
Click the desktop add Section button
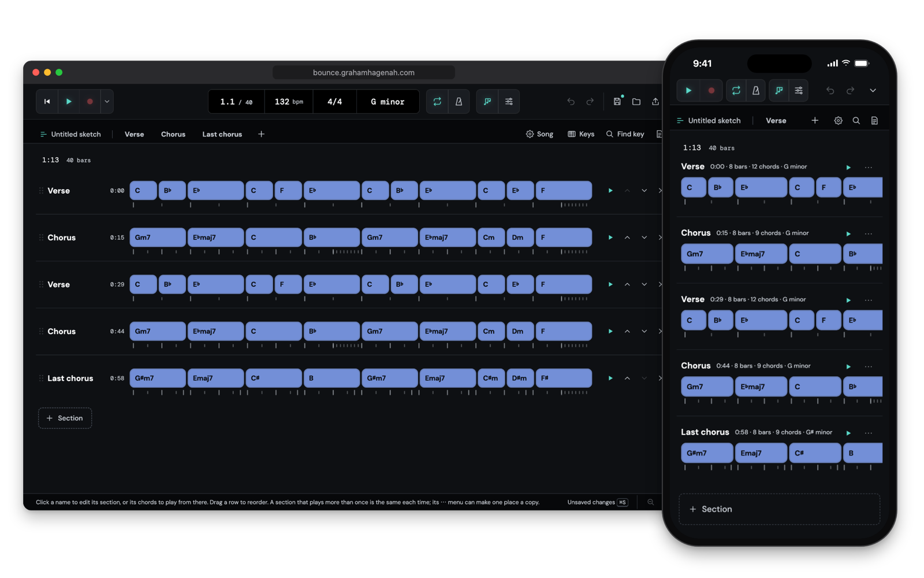[65, 418]
